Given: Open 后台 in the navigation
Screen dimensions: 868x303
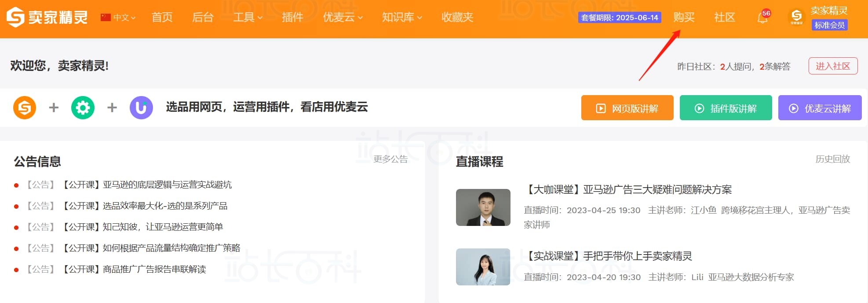Looking at the screenshot, I should point(203,17).
